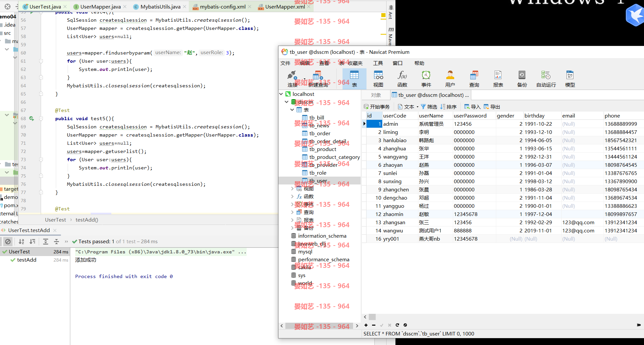Refresh the tb_user table data
This screenshot has width=644, height=345.
point(397,325)
